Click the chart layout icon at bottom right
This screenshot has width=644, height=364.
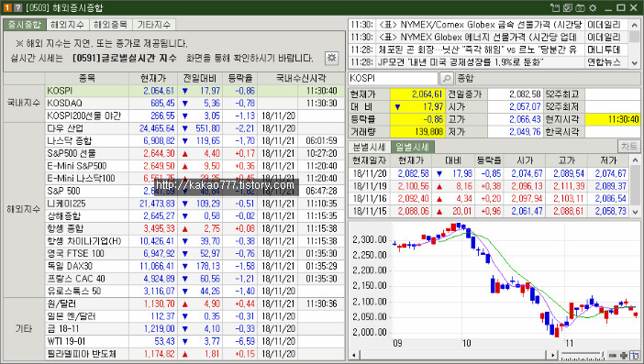(635, 356)
